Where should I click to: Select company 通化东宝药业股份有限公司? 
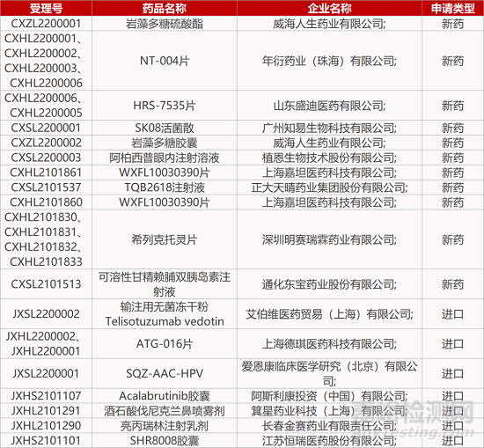pos(329,284)
